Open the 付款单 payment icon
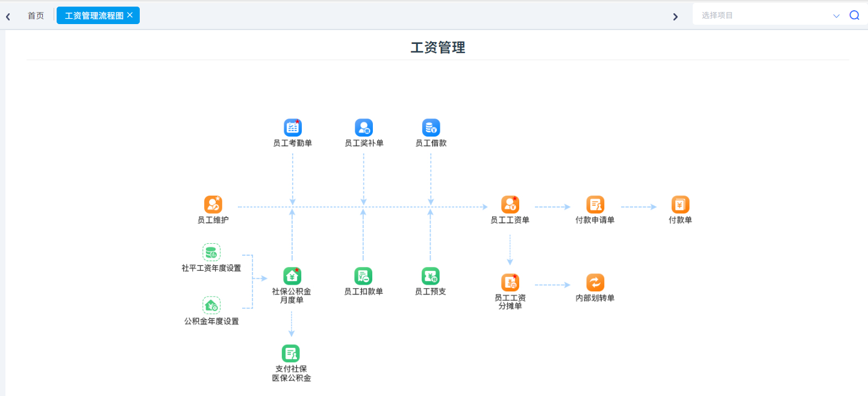This screenshot has height=396, width=868. point(681,205)
